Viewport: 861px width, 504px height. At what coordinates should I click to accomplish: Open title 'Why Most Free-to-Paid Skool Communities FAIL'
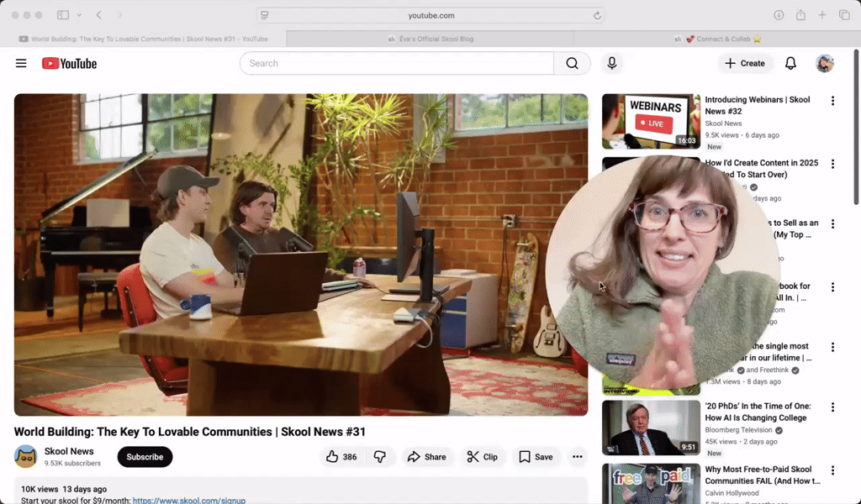tap(763, 475)
